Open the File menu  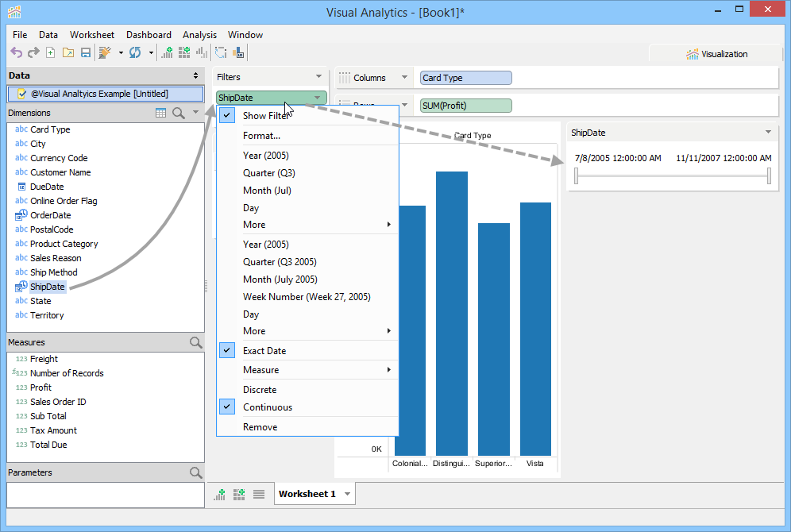(20, 35)
